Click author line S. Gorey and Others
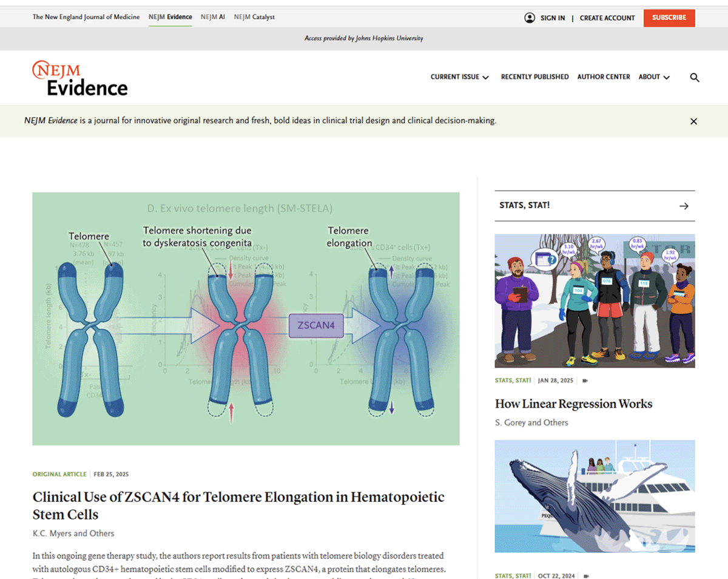The width and height of the screenshot is (728, 579). (x=531, y=422)
